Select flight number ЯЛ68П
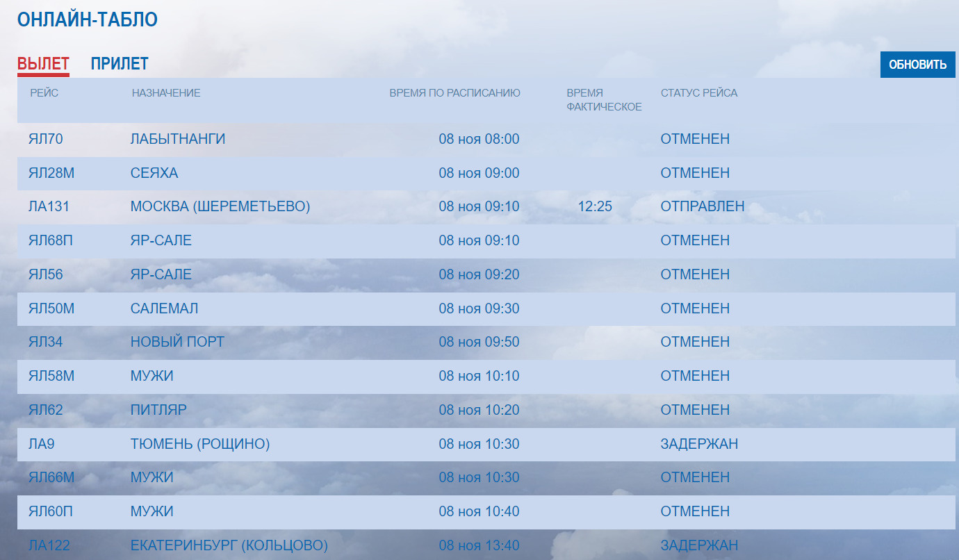The height and width of the screenshot is (560, 959). click(x=51, y=240)
